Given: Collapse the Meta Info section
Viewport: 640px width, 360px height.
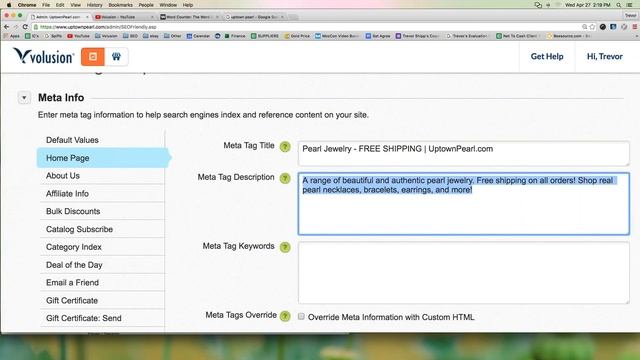Looking at the screenshot, I should [24, 98].
